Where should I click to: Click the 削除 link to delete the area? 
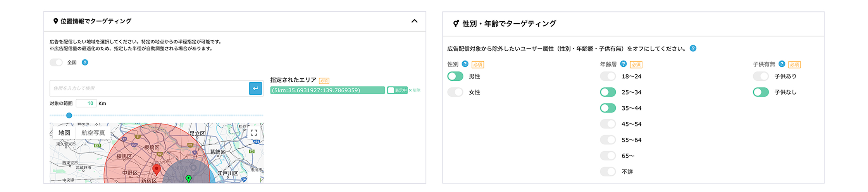[415, 90]
